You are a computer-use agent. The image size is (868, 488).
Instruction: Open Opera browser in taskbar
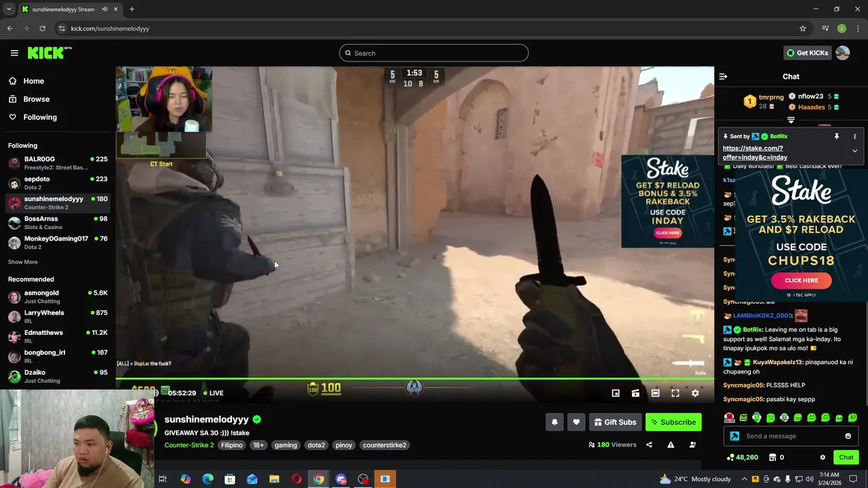tap(296, 479)
